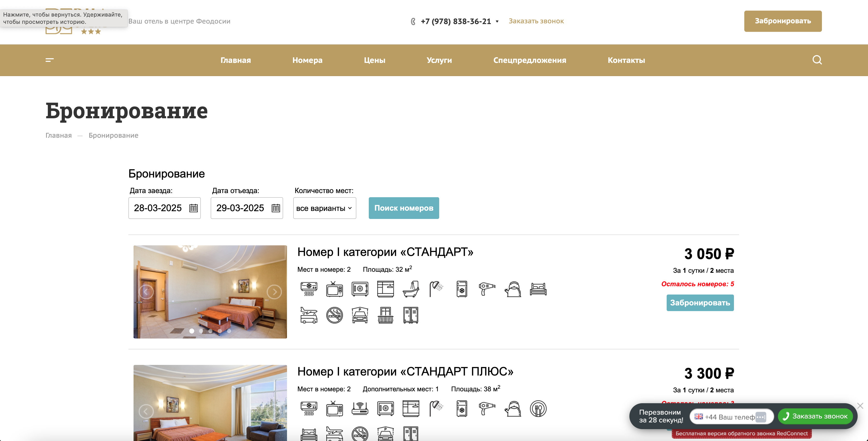Show next photo of the СТАНДАРТ room

pos(274,292)
